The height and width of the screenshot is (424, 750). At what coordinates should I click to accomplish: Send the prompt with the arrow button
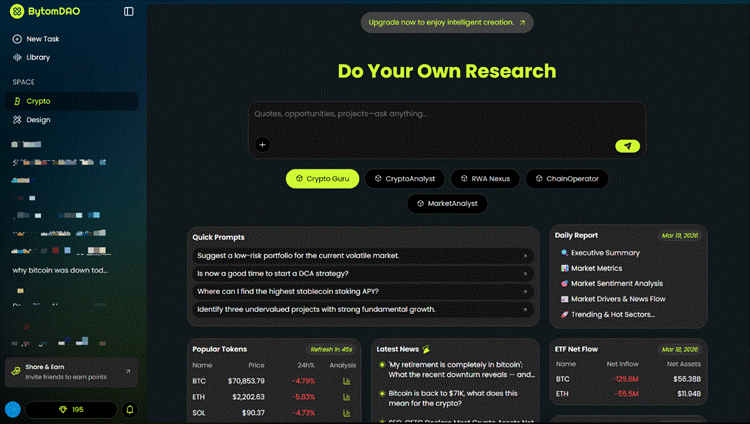[628, 146]
